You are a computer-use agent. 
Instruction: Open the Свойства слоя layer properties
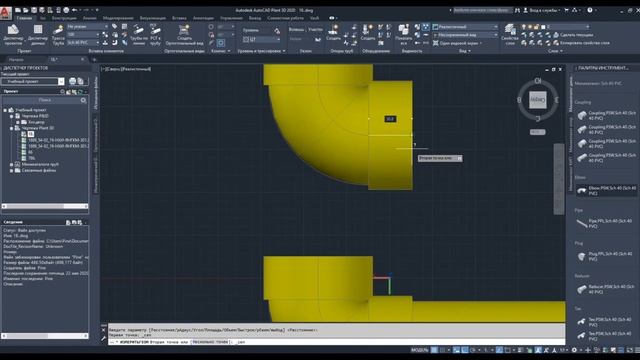coord(510,35)
